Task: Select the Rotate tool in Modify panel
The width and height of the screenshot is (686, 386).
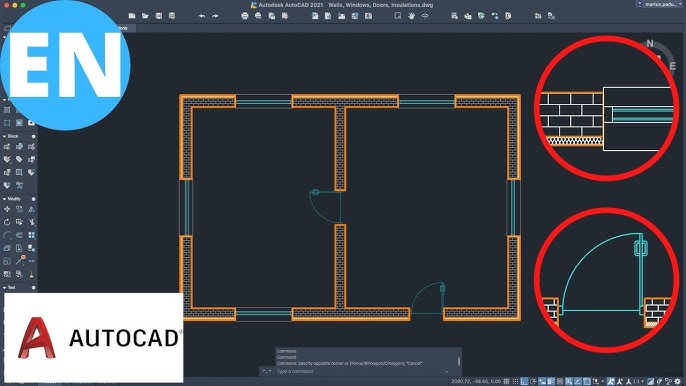Action: [7, 222]
